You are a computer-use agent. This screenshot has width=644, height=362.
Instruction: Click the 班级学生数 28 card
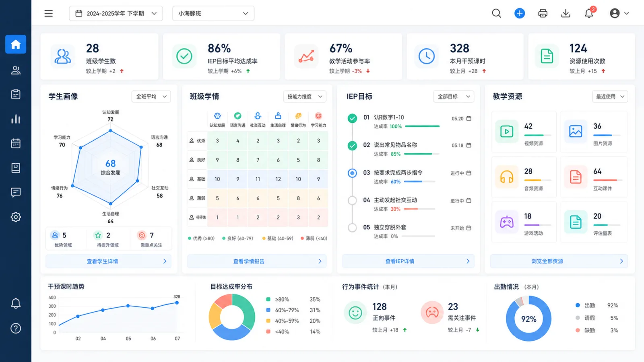click(x=99, y=56)
